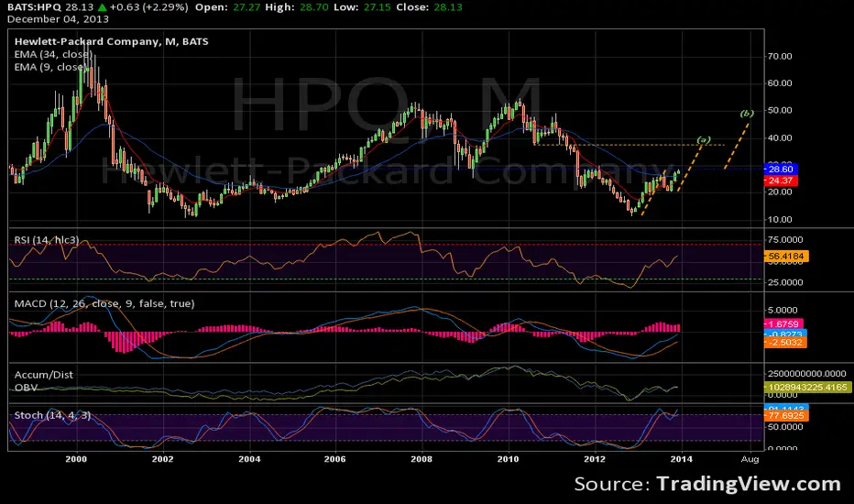
Task: Click the December 04, 2013 date
Action: [x=58, y=19]
